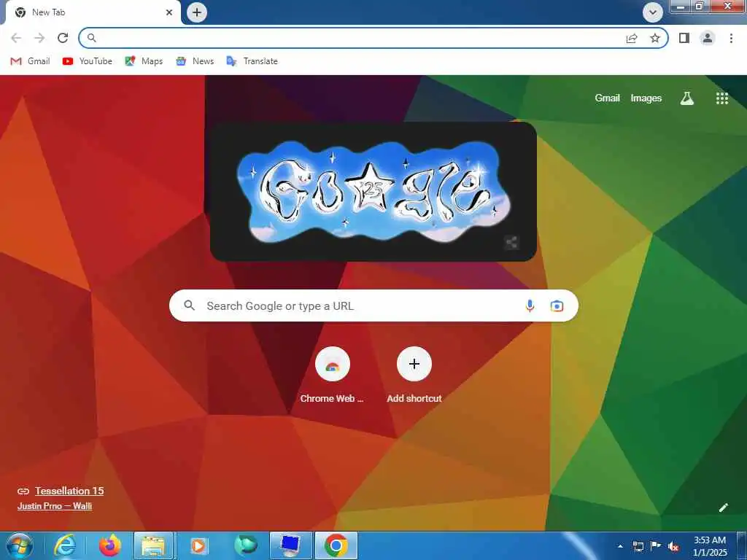
Task: Click the Add shortcut button
Action: click(414, 376)
